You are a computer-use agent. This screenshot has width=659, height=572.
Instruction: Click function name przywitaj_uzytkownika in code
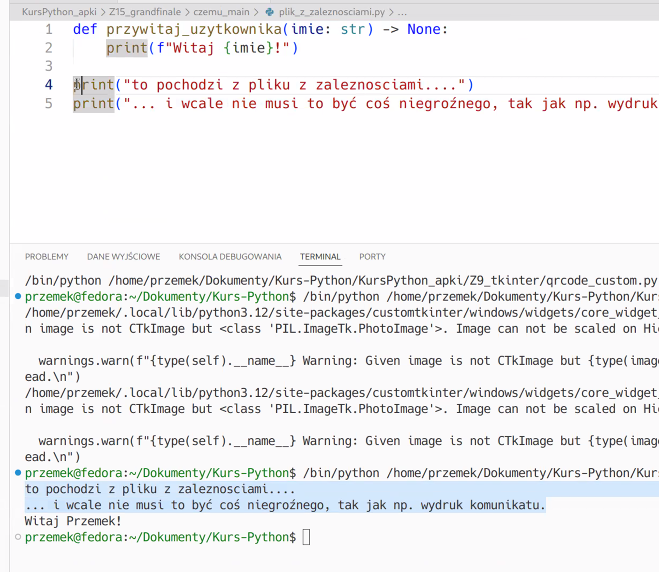[x=194, y=29]
